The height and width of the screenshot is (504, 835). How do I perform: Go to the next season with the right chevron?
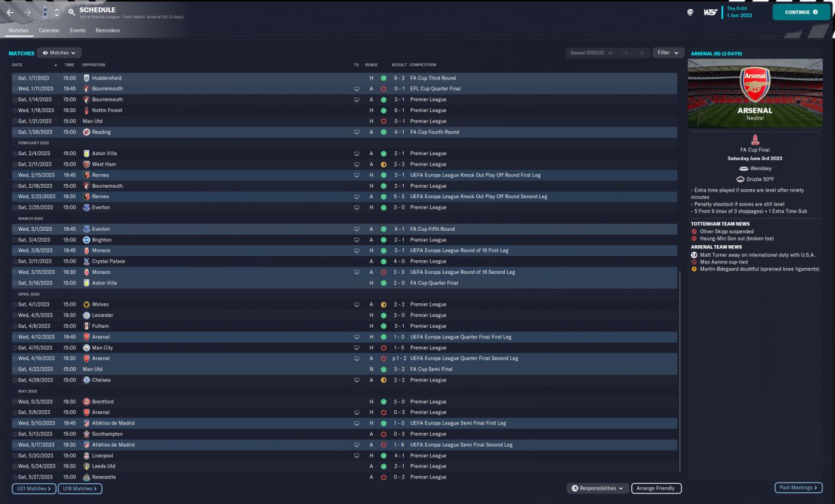pos(643,53)
